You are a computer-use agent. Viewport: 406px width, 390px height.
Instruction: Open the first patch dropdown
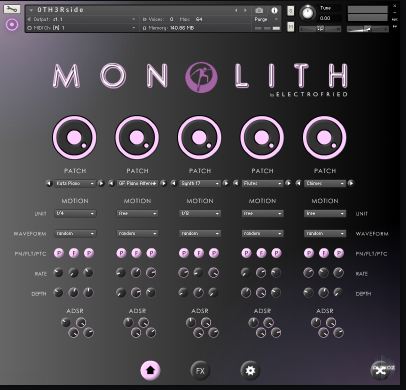click(75, 183)
